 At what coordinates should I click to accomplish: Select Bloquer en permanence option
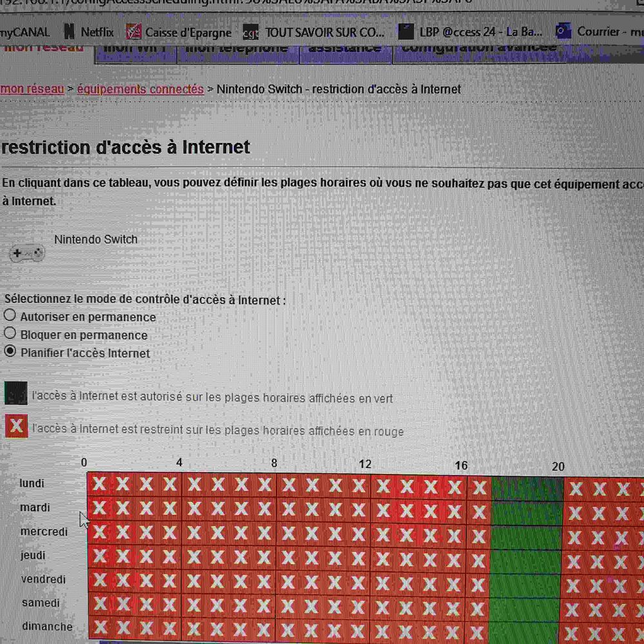tap(10, 333)
